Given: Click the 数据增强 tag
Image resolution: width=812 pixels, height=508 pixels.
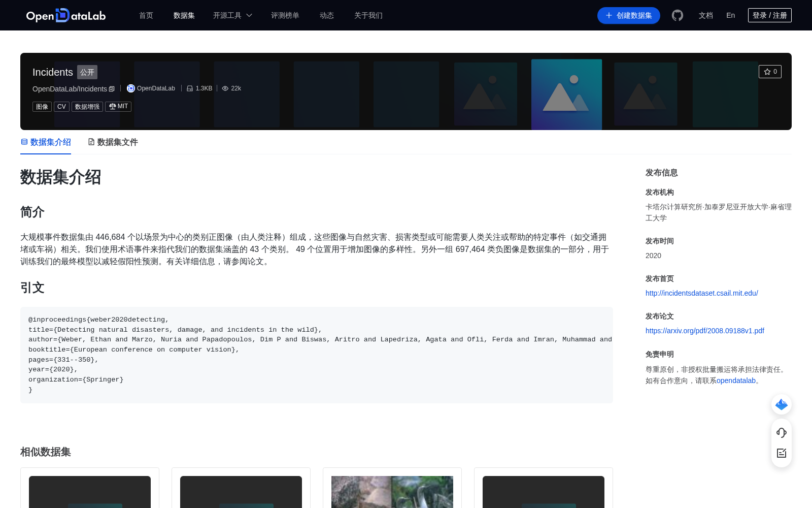Looking at the screenshot, I should pos(87,106).
